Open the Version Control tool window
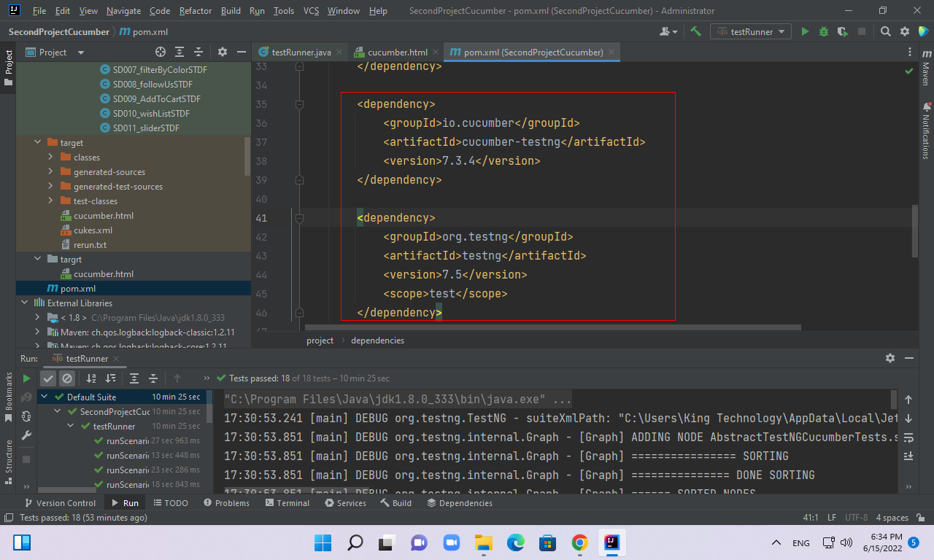This screenshot has width=934, height=560. tap(60, 502)
